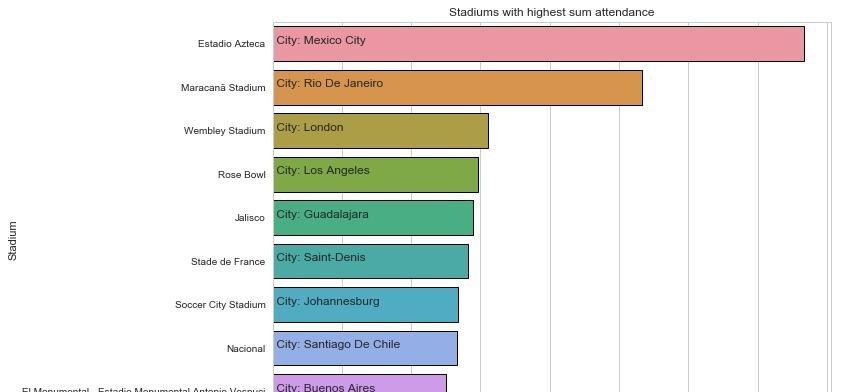The width and height of the screenshot is (847, 392).
Task: Click the chart title about sum attendance
Action: coord(552,12)
